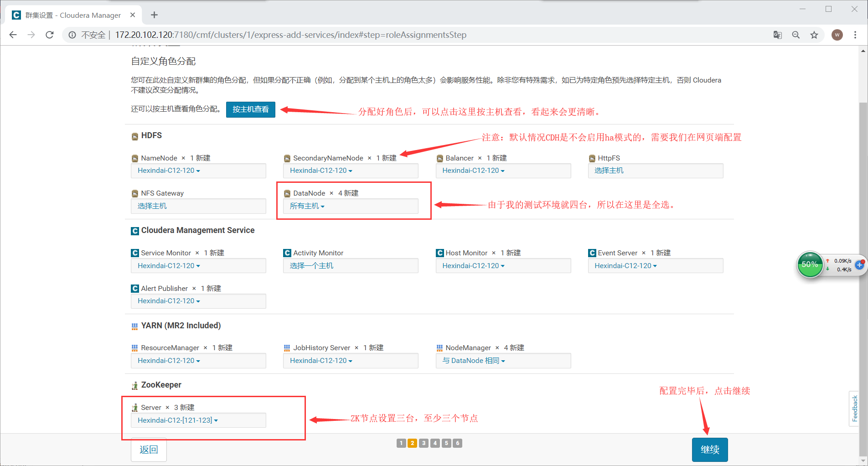868x466 pixels.
Task: Click the 返回 back button
Action: tap(149, 450)
